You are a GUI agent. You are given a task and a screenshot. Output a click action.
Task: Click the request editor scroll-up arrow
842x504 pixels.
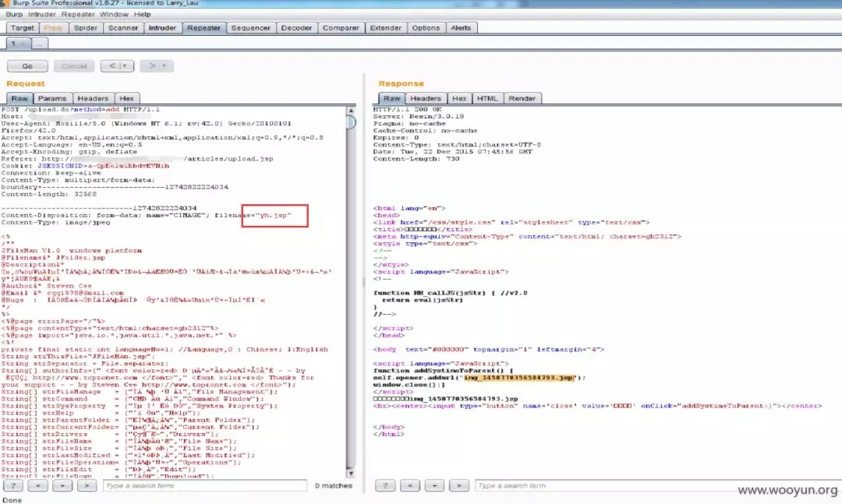(351, 110)
